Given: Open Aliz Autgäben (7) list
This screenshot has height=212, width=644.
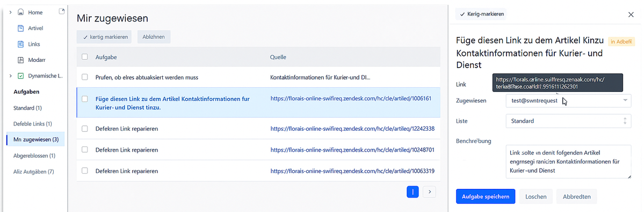Looking at the screenshot, I should (x=34, y=171).
